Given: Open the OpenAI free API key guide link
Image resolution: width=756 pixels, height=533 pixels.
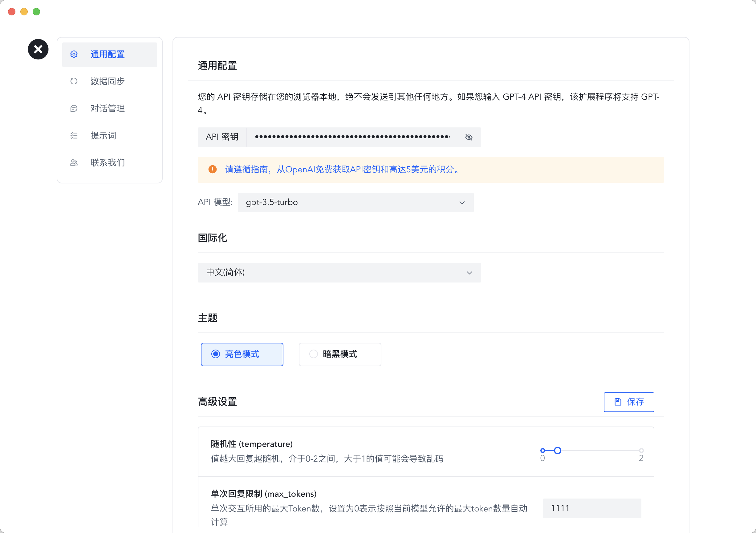Looking at the screenshot, I should pos(343,170).
